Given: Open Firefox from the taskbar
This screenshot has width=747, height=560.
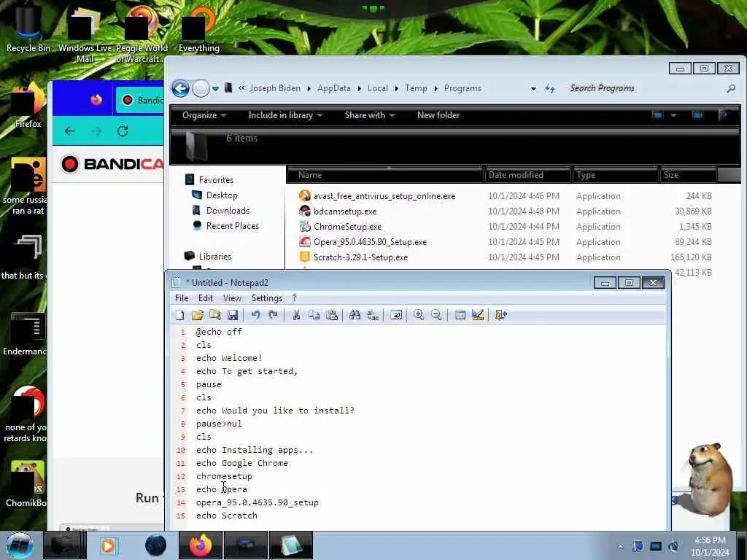Looking at the screenshot, I should tap(200, 545).
